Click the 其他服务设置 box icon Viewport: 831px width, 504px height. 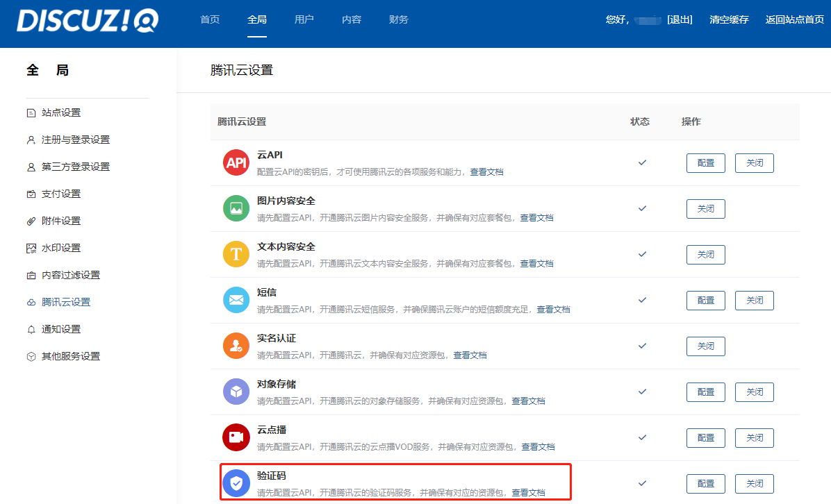point(31,356)
